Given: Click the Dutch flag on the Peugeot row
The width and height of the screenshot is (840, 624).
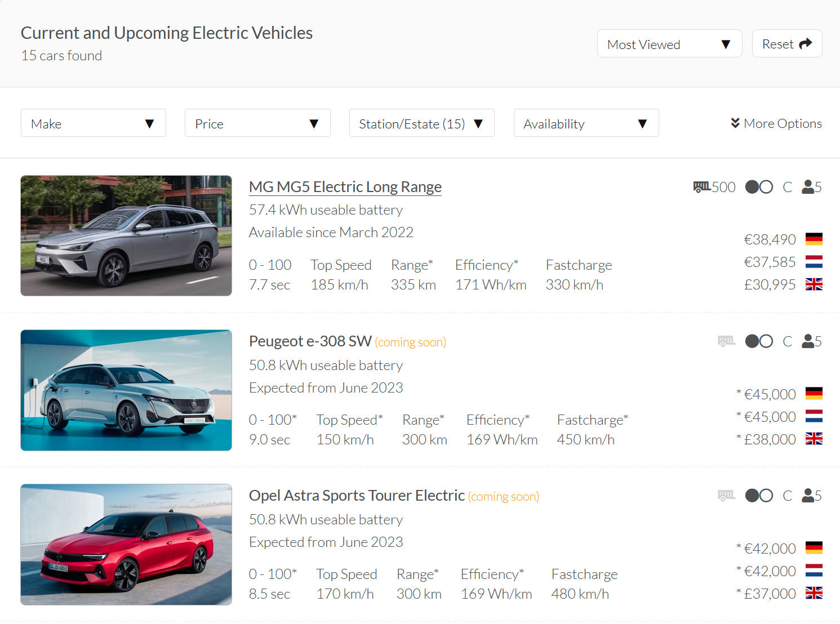Looking at the screenshot, I should (x=814, y=416).
